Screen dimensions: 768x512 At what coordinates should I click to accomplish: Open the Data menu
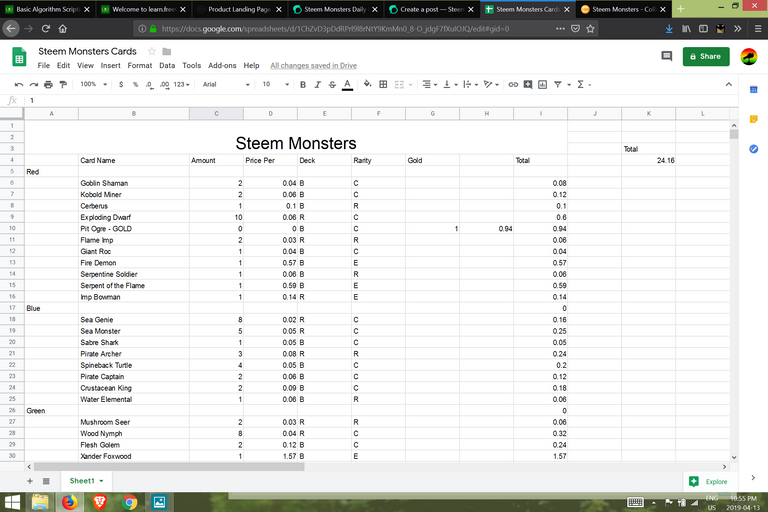(167, 66)
